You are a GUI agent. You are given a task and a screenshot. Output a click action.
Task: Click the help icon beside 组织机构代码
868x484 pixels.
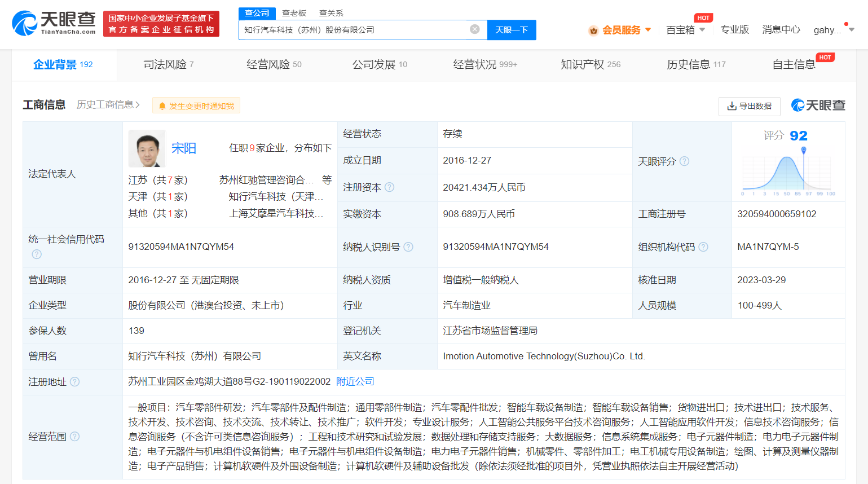[703, 247]
